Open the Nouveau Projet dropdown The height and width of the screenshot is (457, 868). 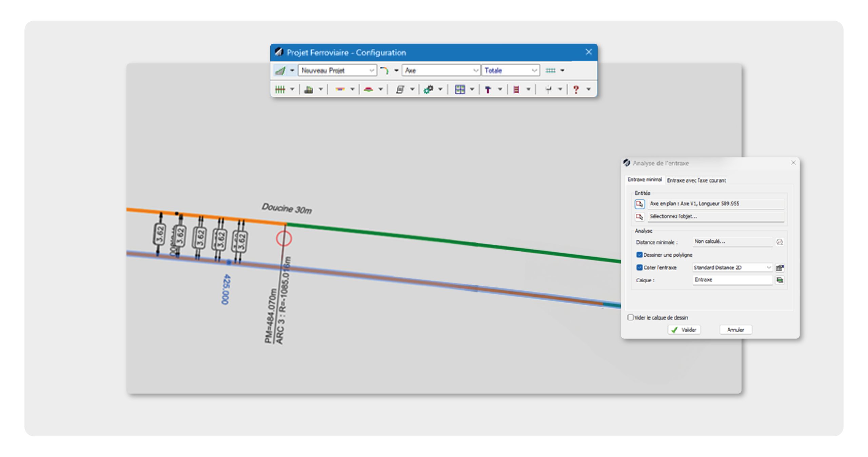click(371, 71)
